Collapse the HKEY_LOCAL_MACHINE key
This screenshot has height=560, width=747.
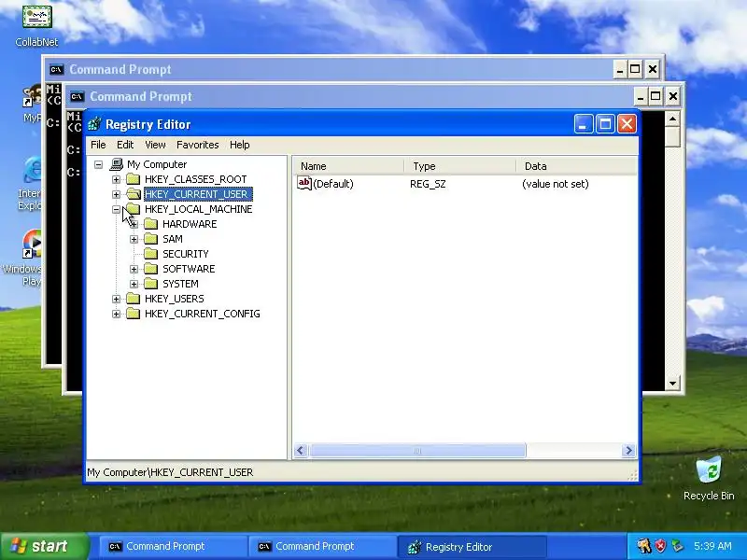coord(116,209)
